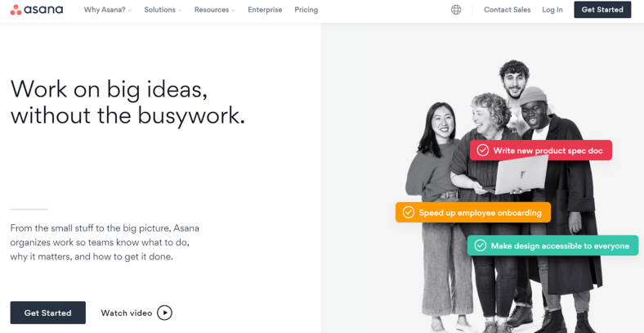This screenshot has width=644, height=333.
Task: Open the Resources dropdown menu
Action: (x=215, y=10)
